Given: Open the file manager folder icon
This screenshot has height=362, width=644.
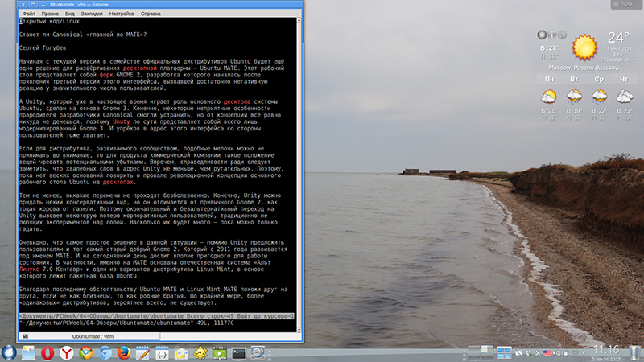Looking at the screenshot, I should click(28, 353).
